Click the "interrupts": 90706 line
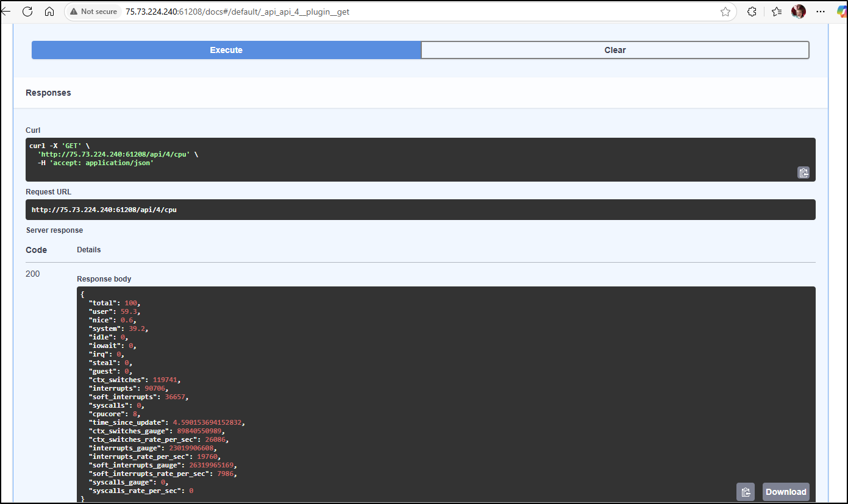The height and width of the screenshot is (504, 848). point(129,388)
